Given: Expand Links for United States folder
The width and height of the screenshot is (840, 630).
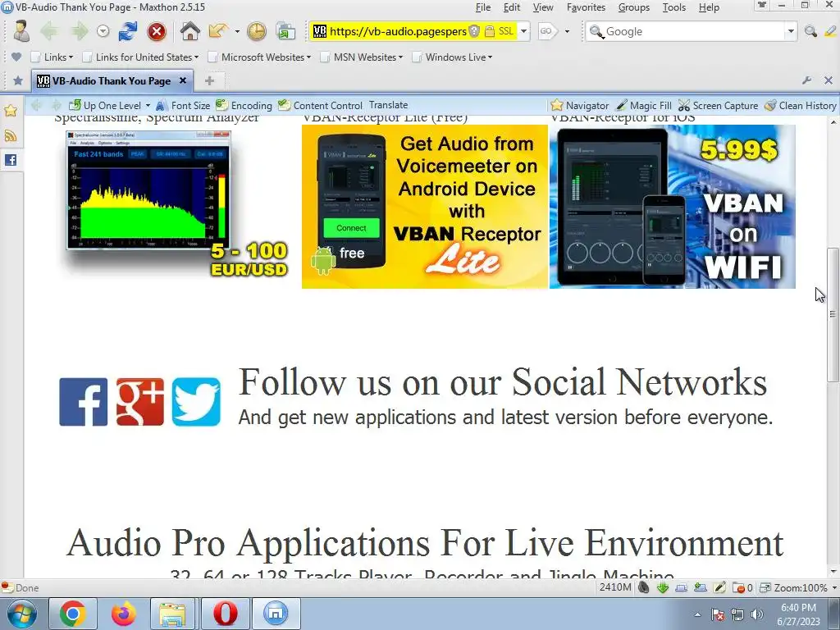Looking at the screenshot, I should (x=141, y=57).
